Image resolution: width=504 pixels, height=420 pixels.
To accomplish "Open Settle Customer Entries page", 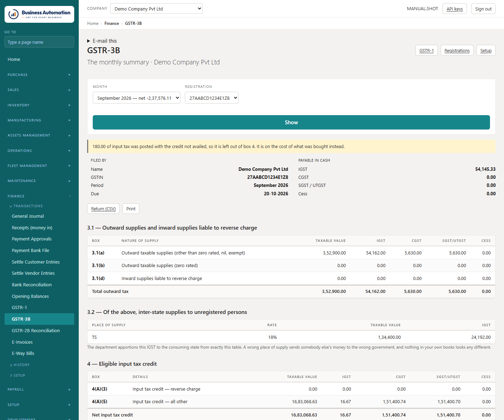I will pyautogui.click(x=39, y=262).
